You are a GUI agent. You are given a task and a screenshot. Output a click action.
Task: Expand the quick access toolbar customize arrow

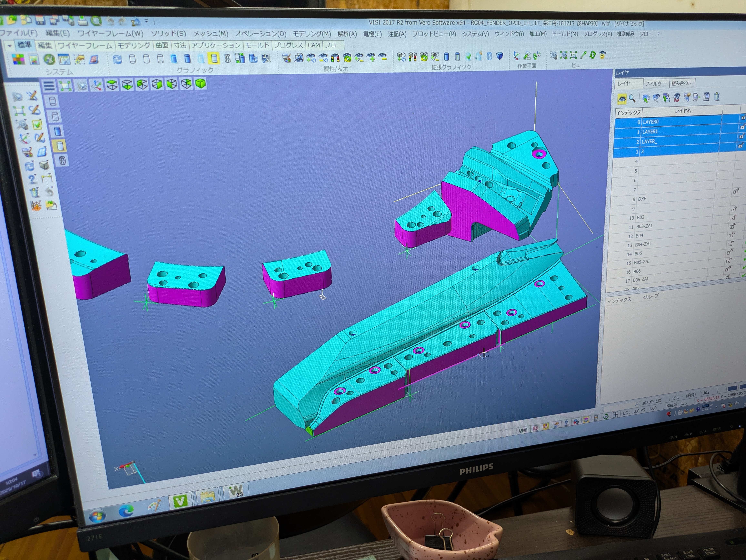click(146, 21)
